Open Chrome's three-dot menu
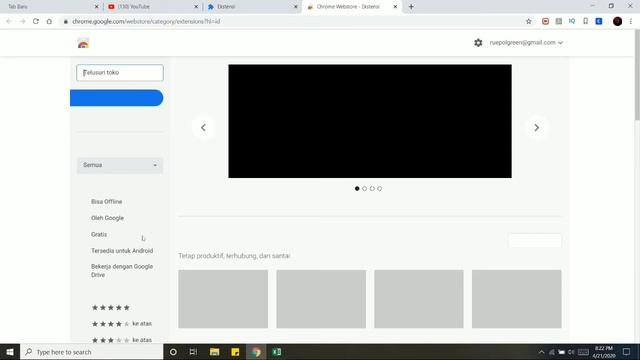This screenshot has width=640, height=360. 631,21
